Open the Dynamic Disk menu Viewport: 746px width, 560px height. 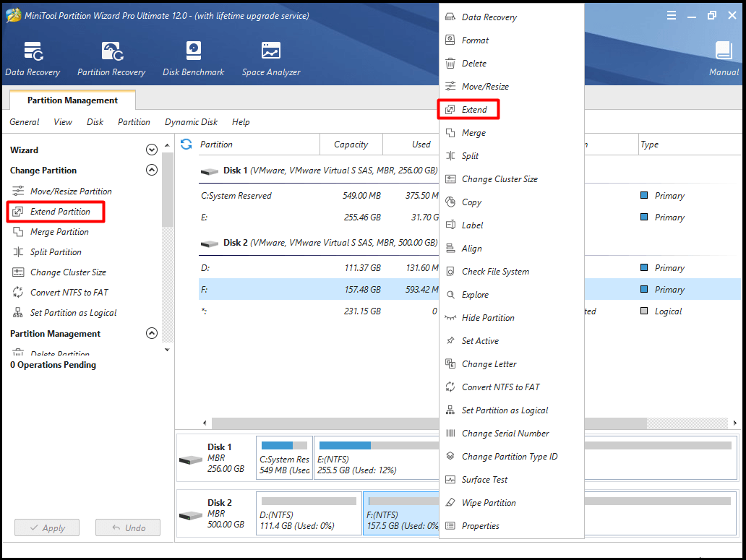(x=192, y=122)
